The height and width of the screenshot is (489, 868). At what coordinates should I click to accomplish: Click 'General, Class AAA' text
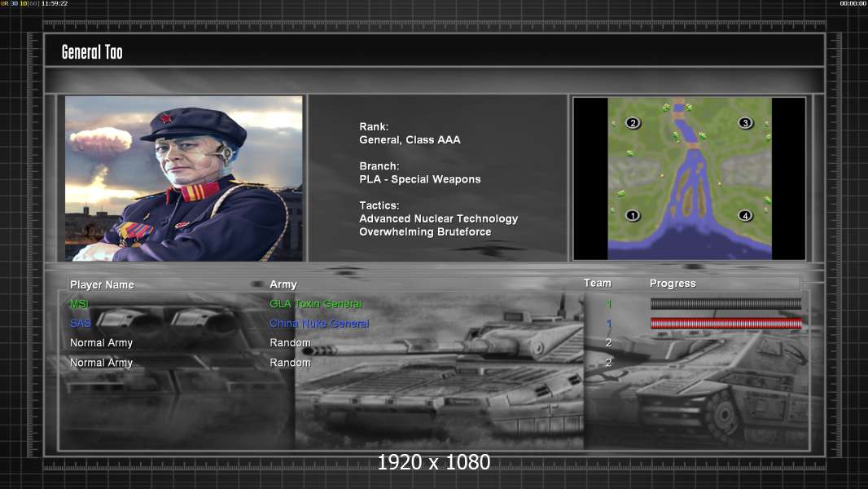coord(410,140)
